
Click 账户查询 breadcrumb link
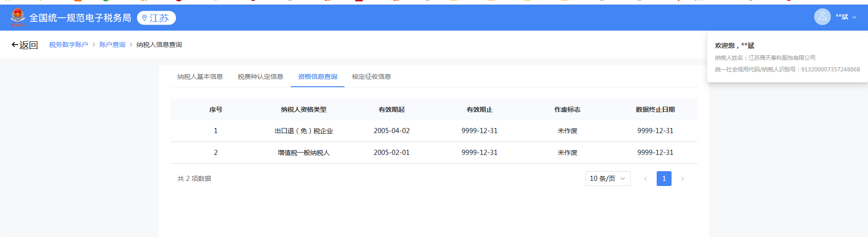pyautogui.click(x=112, y=45)
